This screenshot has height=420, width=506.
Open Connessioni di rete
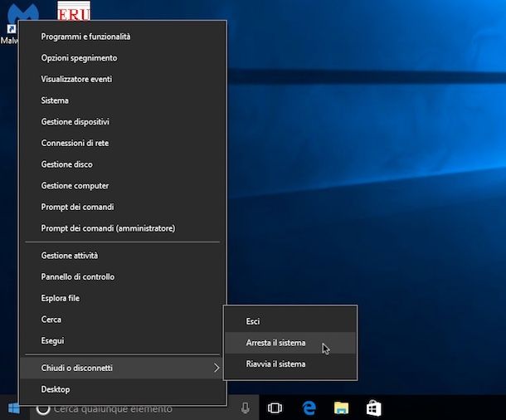pyautogui.click(x=123, y=144)
